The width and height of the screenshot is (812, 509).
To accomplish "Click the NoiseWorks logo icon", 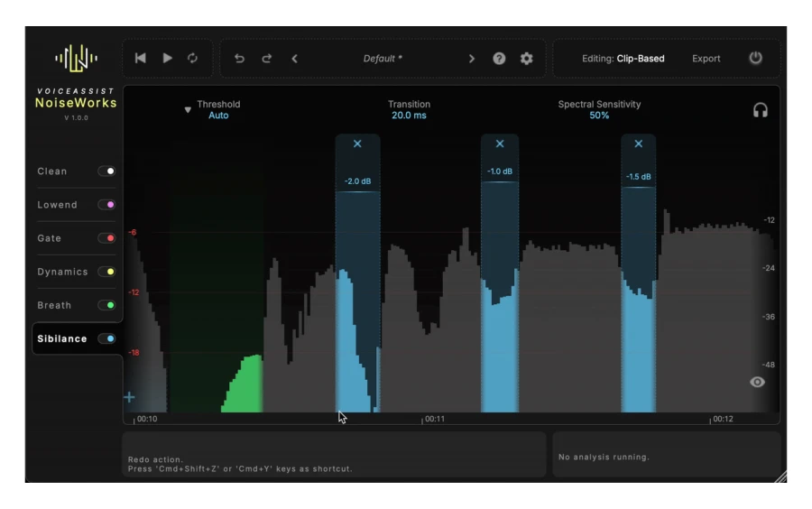I will [x=76, y=58].
